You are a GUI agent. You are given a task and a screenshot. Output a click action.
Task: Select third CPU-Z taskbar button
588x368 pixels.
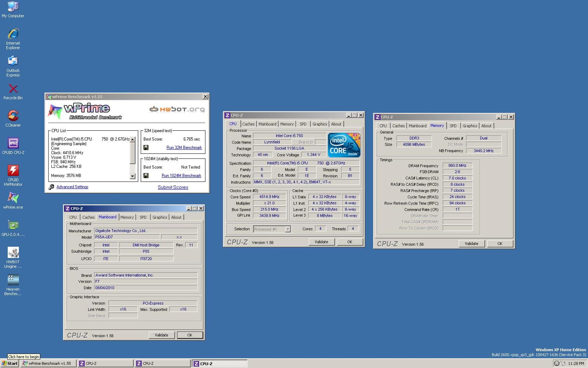(x=219, y=364)
